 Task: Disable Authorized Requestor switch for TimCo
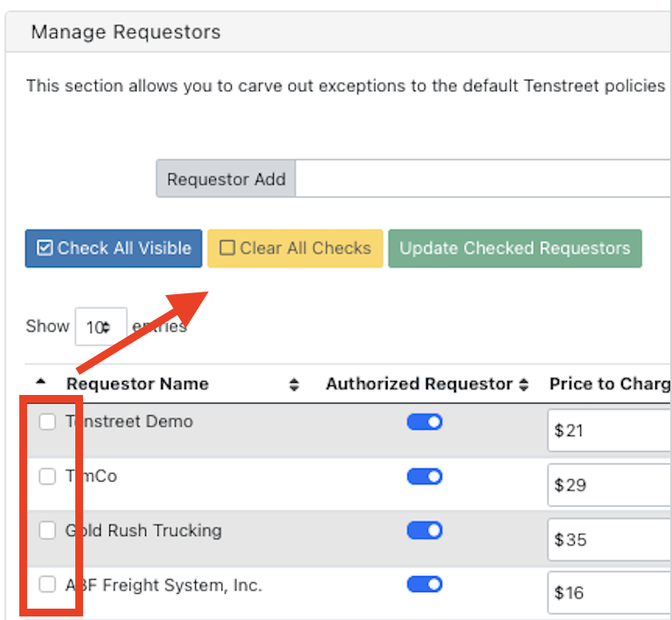pos(424,476)
